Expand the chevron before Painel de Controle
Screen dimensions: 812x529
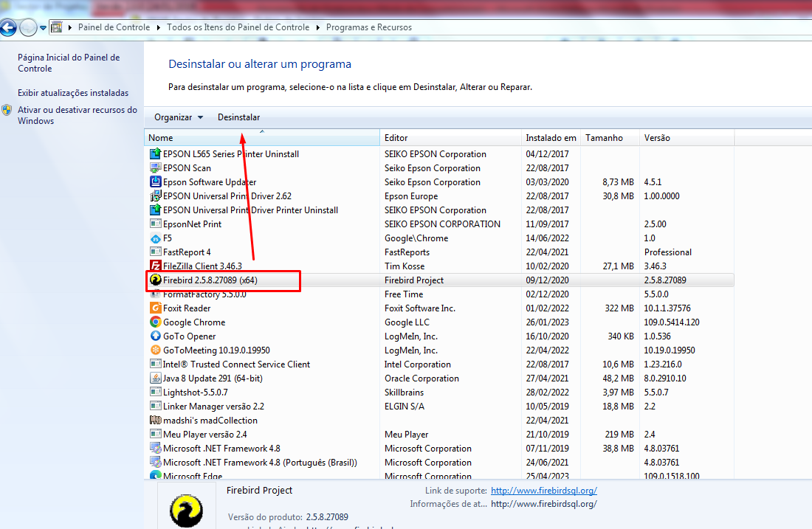click(x=70, y=27)
